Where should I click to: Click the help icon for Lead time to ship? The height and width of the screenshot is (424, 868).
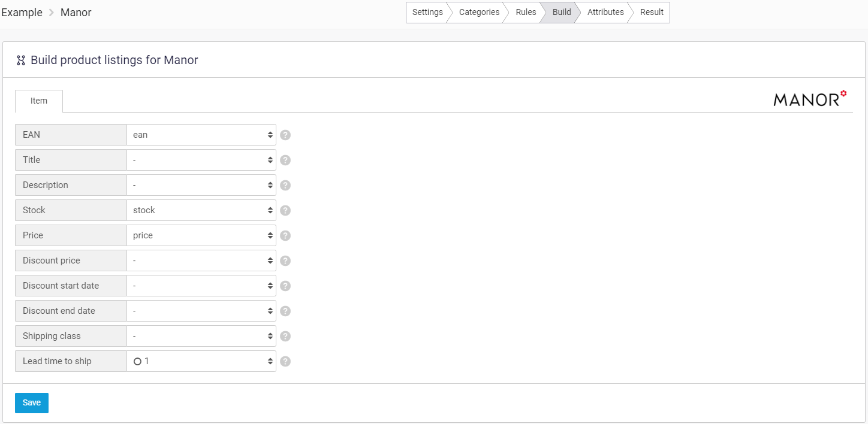tap(285, 361)
